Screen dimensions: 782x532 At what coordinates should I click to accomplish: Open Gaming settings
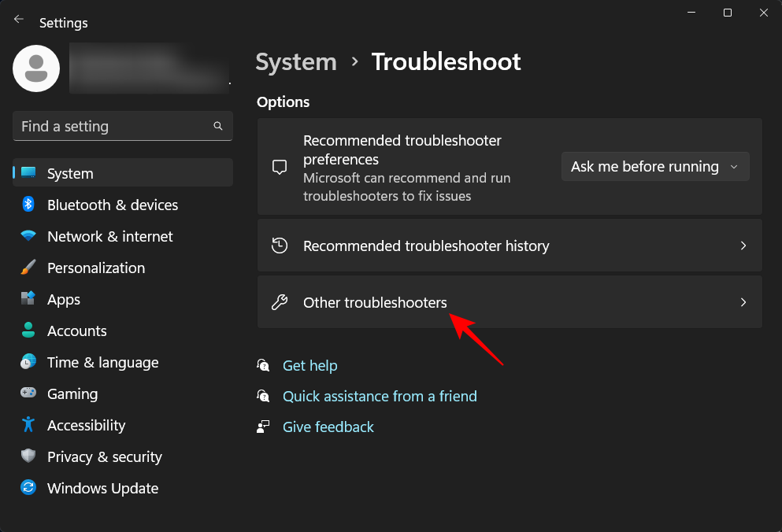pyautogui.click(x=27, y=393)
